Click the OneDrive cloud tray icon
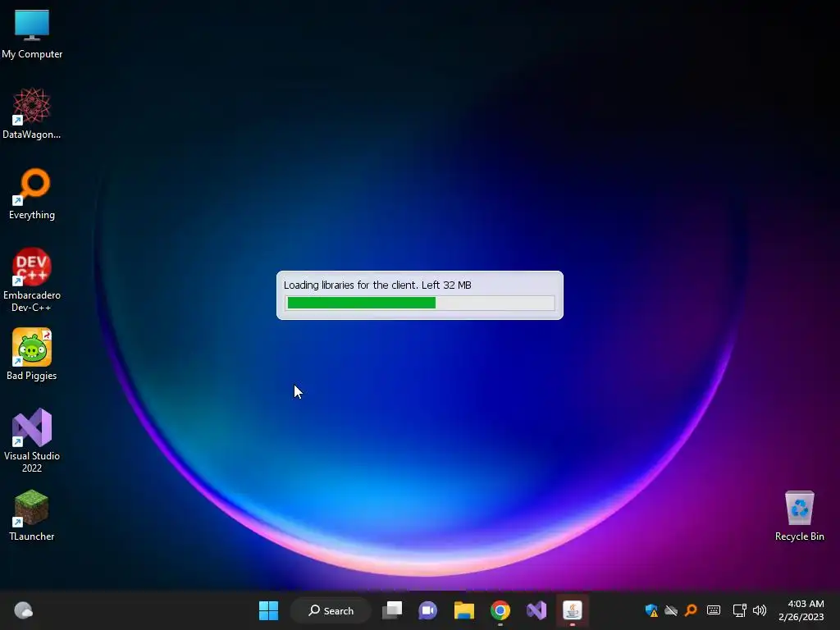Viewport: 840px width, 630px height. [671, 610]
